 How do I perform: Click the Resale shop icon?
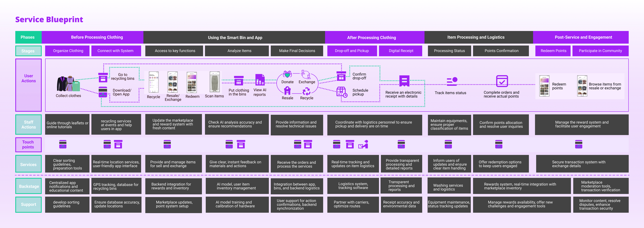[x=287, y=91]
